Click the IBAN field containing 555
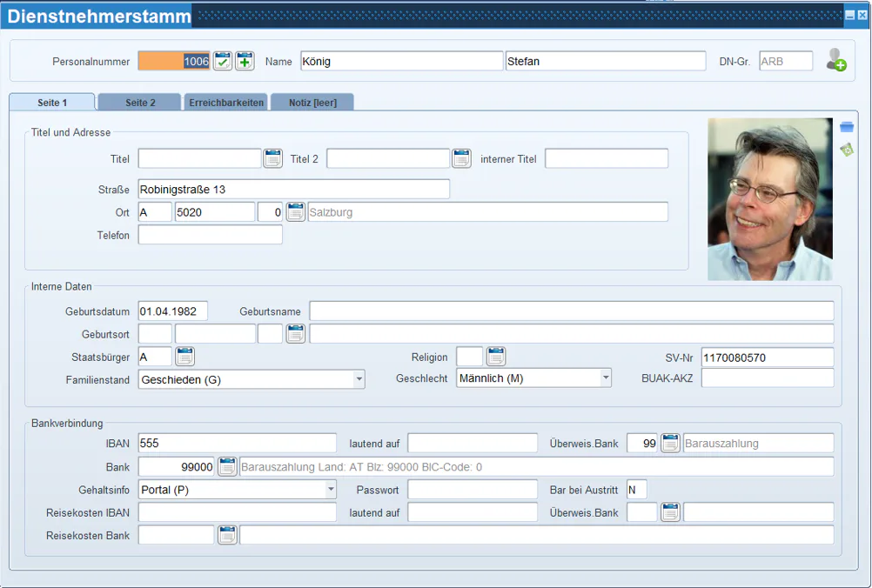This screenshot has height=588, width=872. pyautogui.click(x=238, y=443)
